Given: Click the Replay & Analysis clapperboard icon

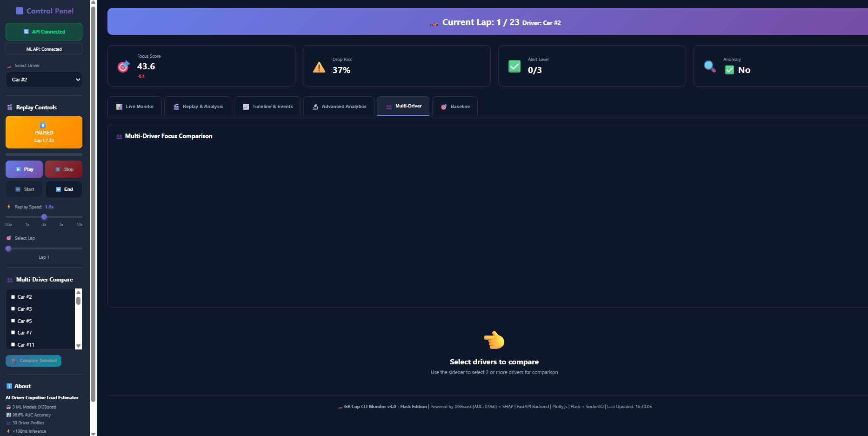Looking at the screenshot, I should [x=176, y=107].
